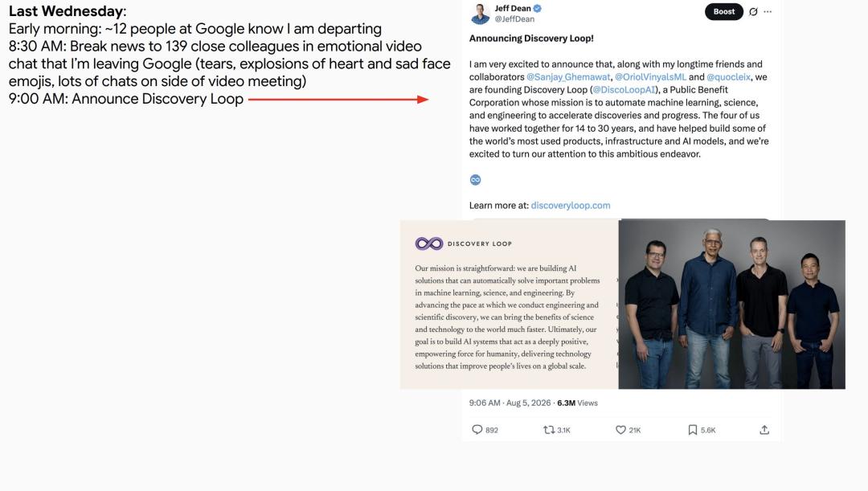This screenshot has height=491, width=868.
Task: Click the blue verified badge
Action: [x=538, y=8]
